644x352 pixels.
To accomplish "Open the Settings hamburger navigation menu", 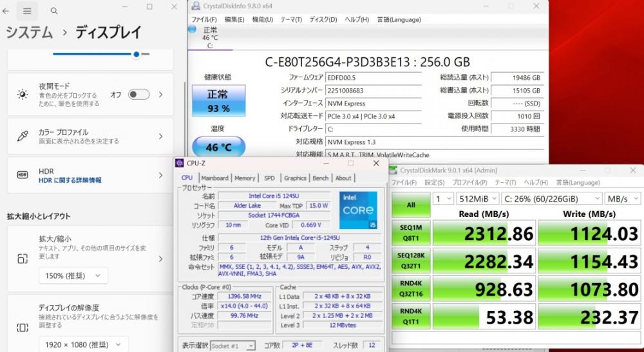I will coord(27,11).
